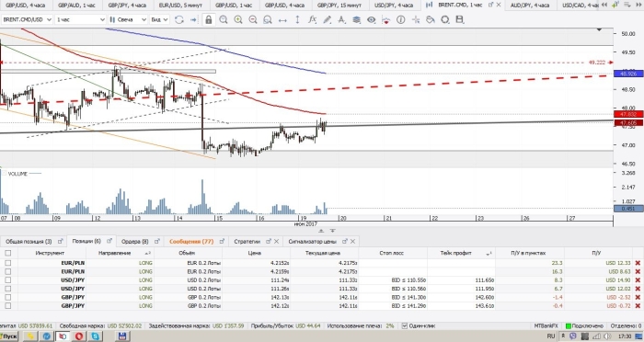Open the Свеча chart type dropdown

point(128,19)
